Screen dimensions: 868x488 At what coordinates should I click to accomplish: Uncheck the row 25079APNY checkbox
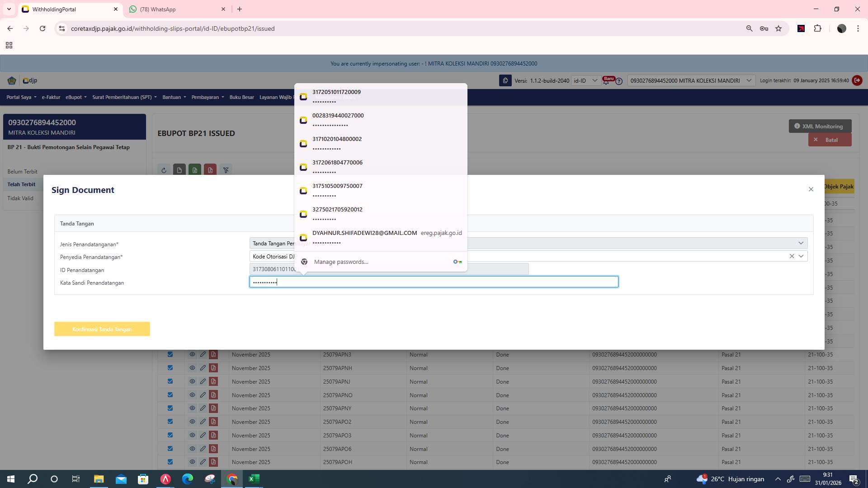tap(170, 408)
